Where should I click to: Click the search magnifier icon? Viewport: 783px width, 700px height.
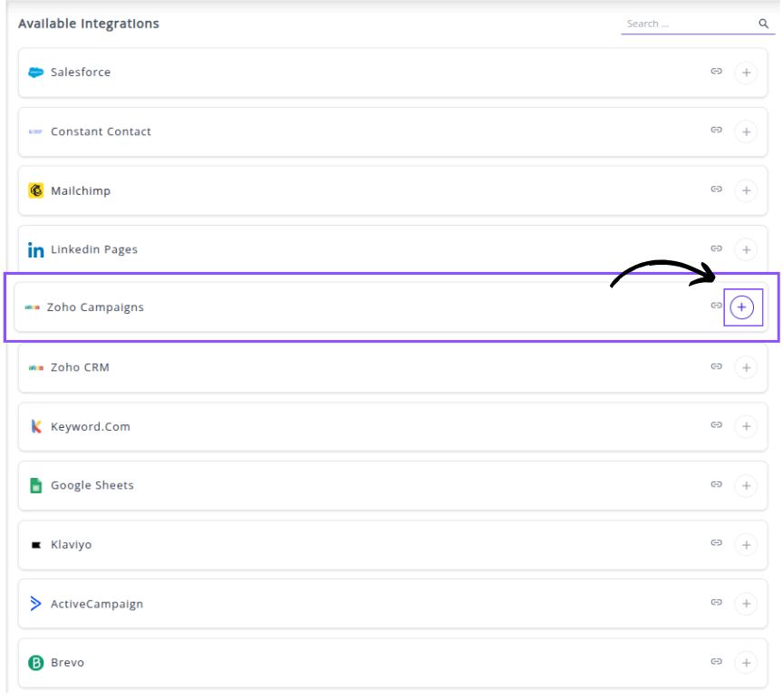coord(764,24)
